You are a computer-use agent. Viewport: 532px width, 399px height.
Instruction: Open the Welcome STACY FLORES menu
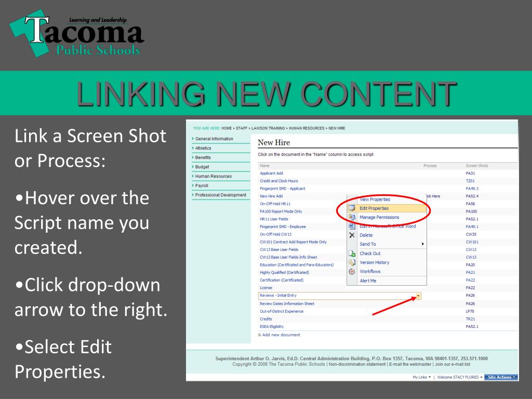coord(460,377)
